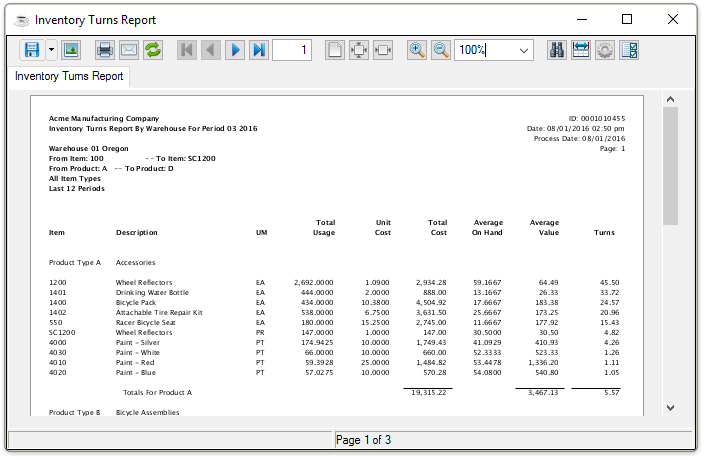The width and height of the screenshot is (706, 460).
Task: Print the report using printer icon
Action: click(x=105, y=50)
